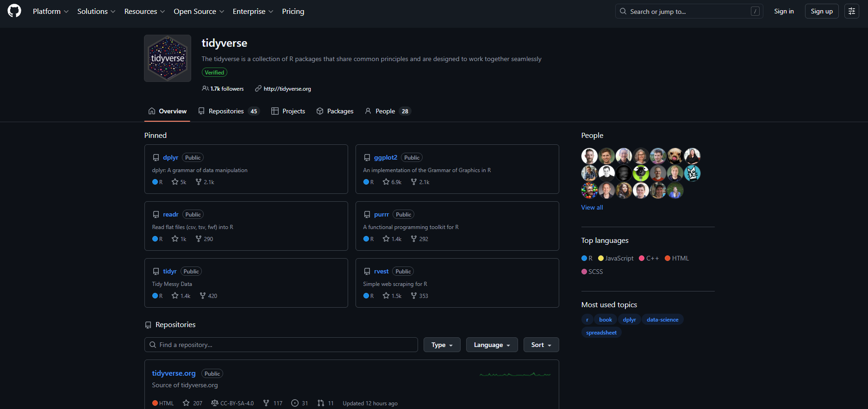Image resolution: width=868 pixels, height=409 pixels.
Task: Select the C++ language with pink dot
Action: pos(649,258)
